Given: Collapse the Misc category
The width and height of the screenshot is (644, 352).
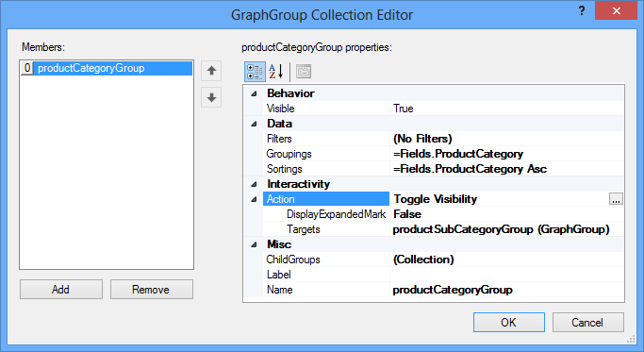Looking at the screenshot, I should (x=254, y=244).
